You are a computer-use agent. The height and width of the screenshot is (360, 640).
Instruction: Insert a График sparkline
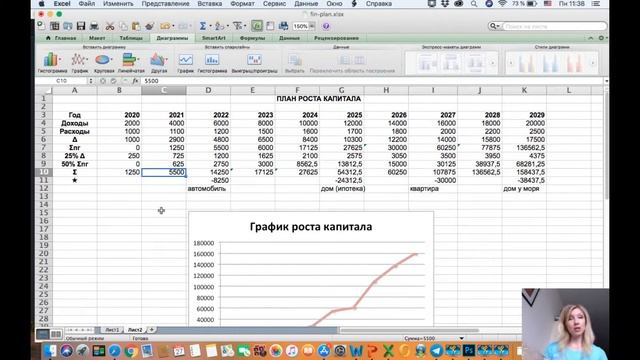tap(186, 62)
